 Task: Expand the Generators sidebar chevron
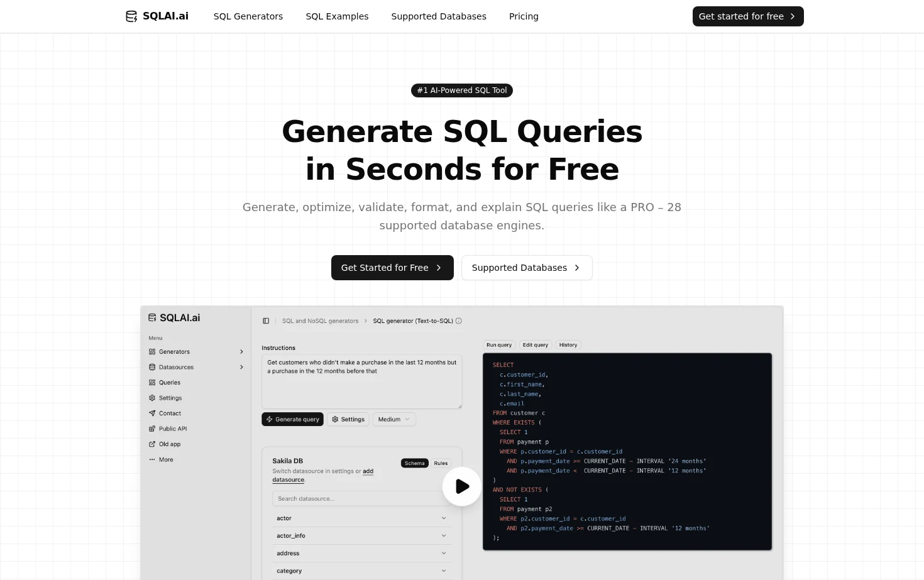(x=241, y=352)
